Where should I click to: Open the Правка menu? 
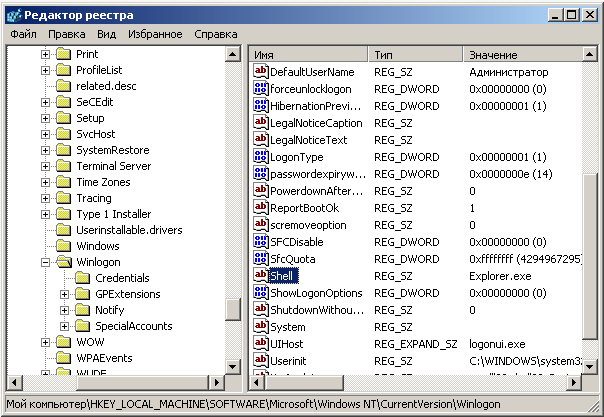tap(67, 34)
